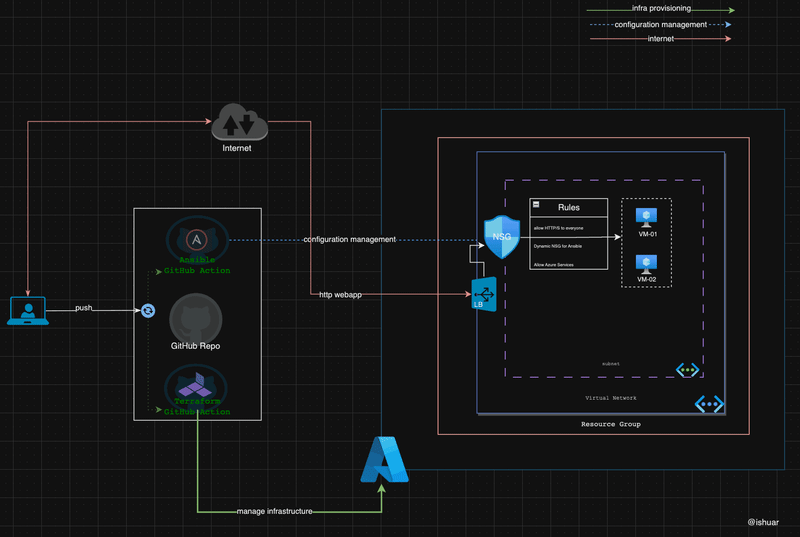Click the Virtual Network bracket-dots icon

point(709,404)
